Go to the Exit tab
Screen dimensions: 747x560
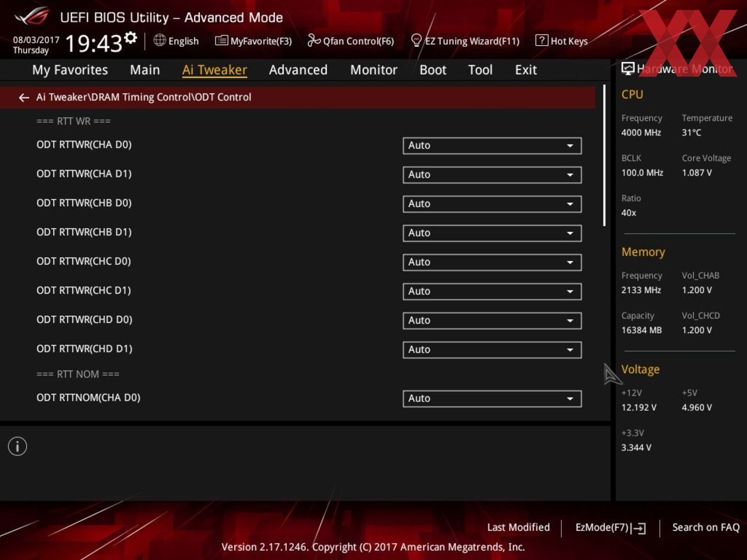pos(526,70)
